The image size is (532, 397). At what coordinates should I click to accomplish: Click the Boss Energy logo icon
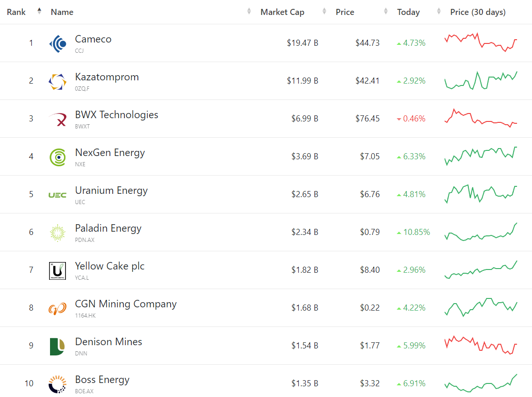pyautogui.click(x=58, y=384)
